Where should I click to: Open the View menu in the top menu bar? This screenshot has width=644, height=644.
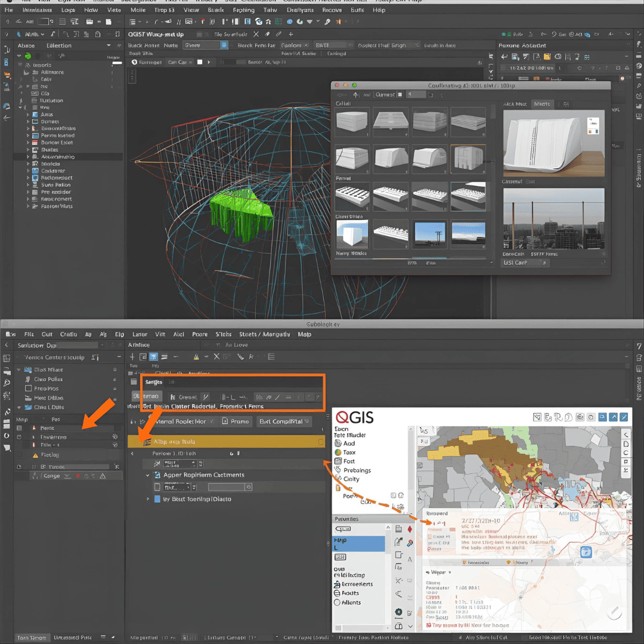(191, 10)
